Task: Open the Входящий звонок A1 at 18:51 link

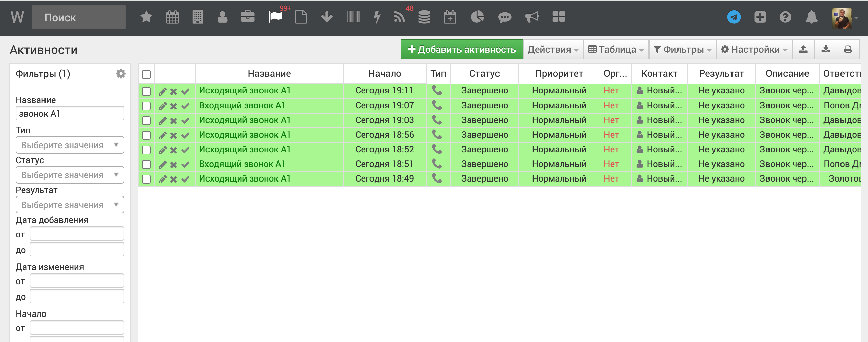Action: point(242,164)
